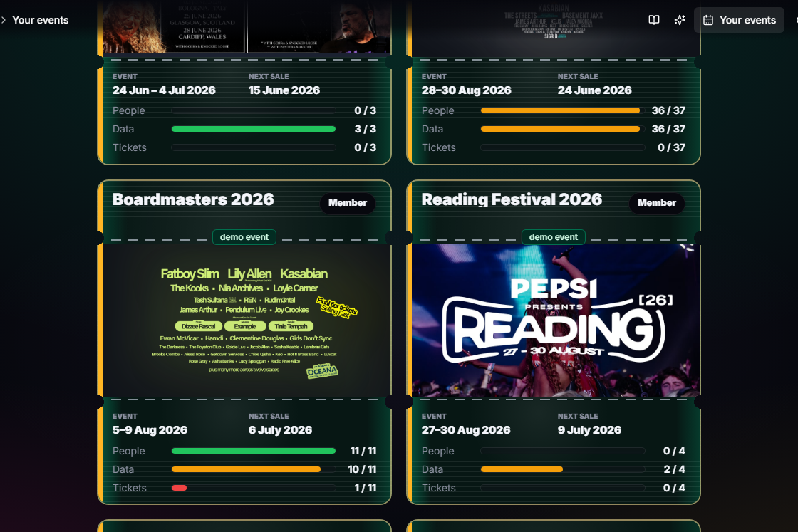The image size is (798, 532).
Task: Click Boardmasters People progress bar
Action: 254,451
